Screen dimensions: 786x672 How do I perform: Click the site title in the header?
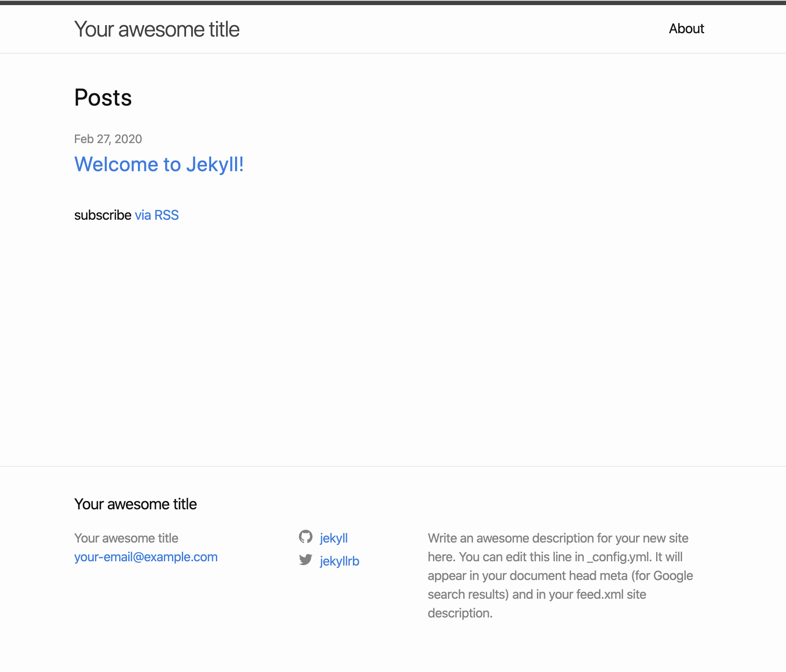coord(157,29)
